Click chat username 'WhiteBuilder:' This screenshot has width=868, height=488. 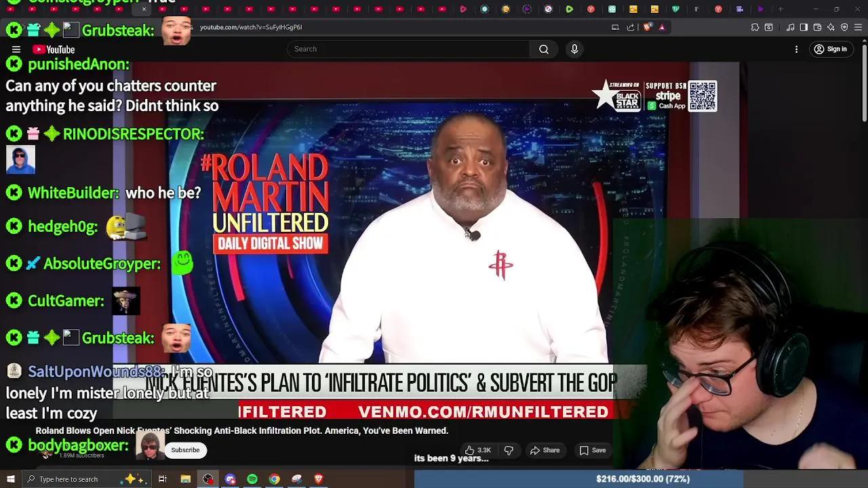coord(74,193)
